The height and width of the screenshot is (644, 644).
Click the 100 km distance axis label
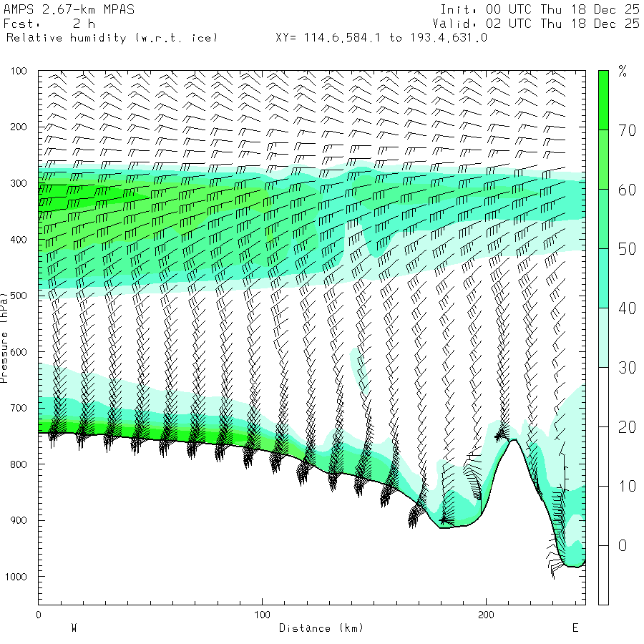point(262,615)
